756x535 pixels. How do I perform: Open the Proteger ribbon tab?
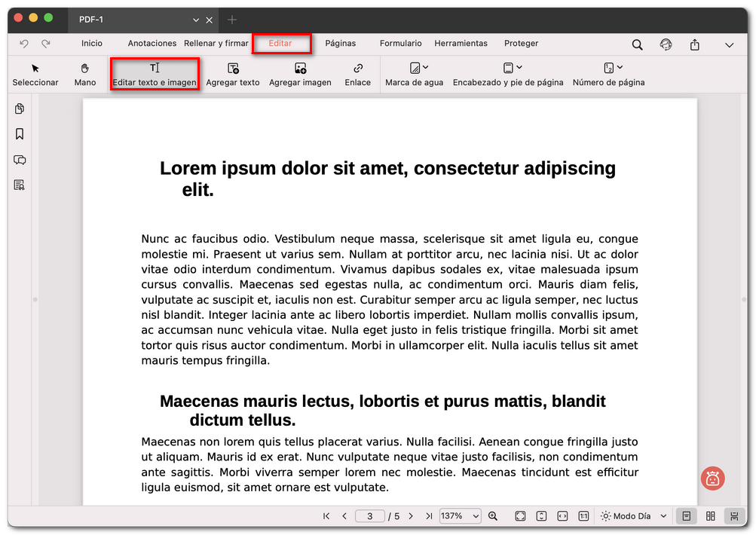[521, 44]
